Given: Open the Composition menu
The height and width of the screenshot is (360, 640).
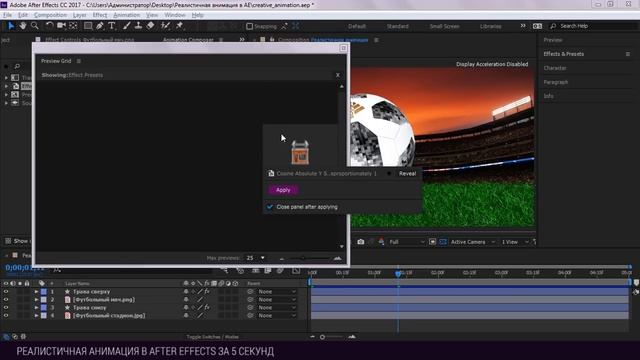Looking at the screenshot, I should tap(50, 15).
